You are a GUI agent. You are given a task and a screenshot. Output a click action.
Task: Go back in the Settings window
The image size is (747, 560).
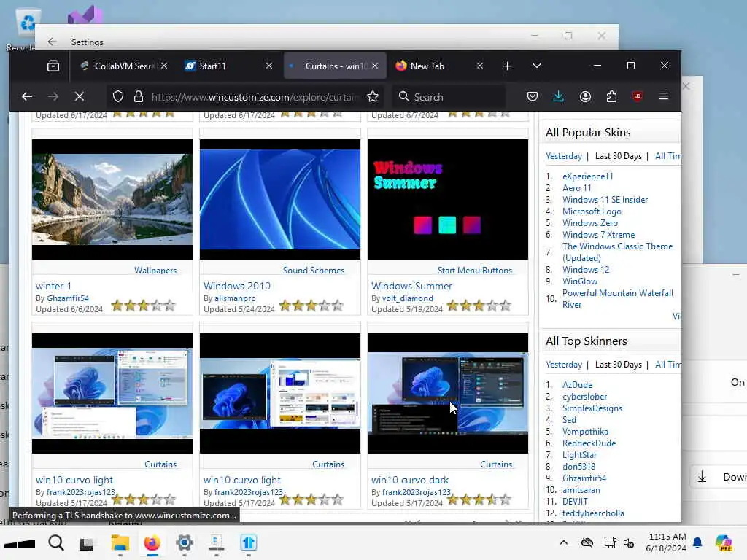[x=53, y=42]
